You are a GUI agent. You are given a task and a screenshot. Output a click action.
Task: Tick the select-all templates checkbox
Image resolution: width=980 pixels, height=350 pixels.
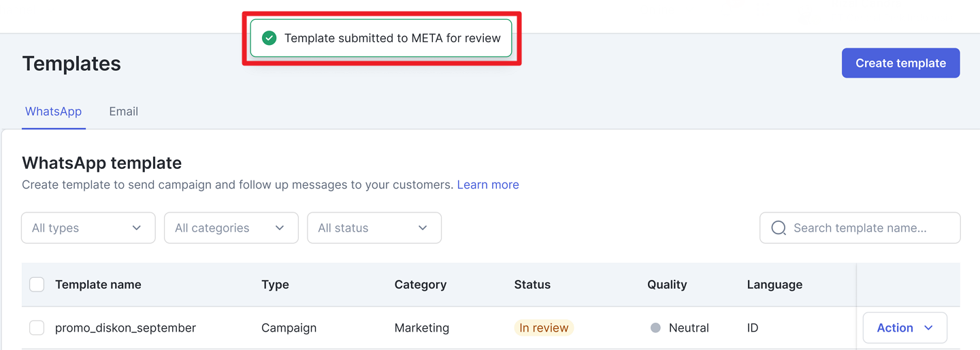[x=37, y=285]
